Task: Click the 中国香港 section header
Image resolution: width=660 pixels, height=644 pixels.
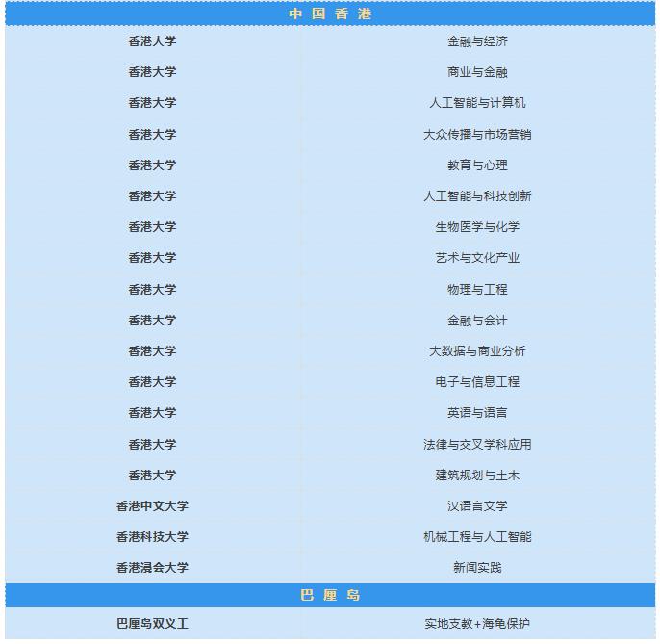Action: (x=330, y=13)
